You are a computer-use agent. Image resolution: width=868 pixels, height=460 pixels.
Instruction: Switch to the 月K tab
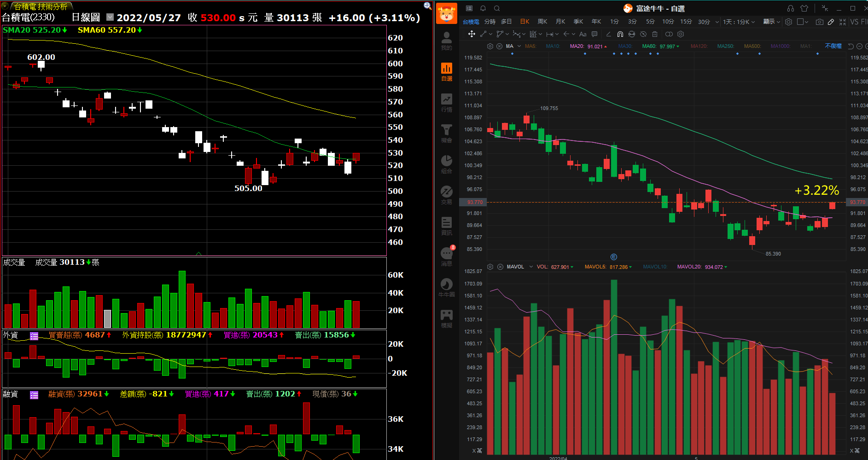(560, 22)
